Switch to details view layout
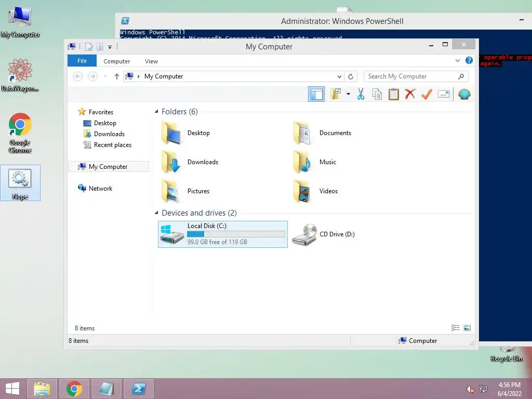 coord(455,327)
